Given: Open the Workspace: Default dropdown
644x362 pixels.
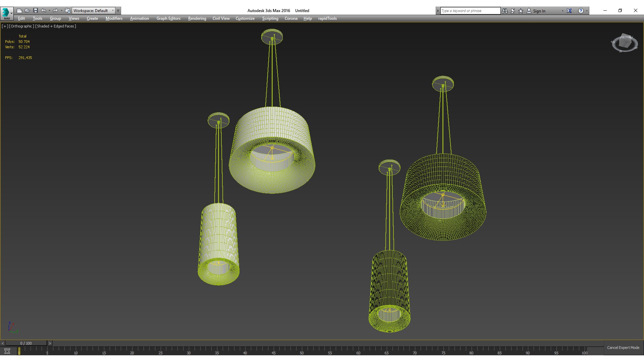Looking at the screenshot, I should (x=94, y=11).
